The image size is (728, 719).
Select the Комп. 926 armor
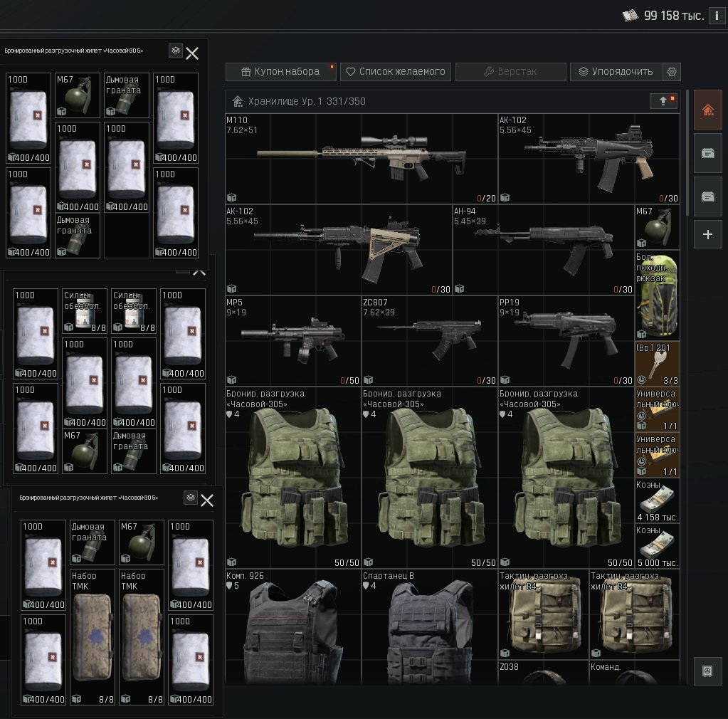tap(293, 627)
